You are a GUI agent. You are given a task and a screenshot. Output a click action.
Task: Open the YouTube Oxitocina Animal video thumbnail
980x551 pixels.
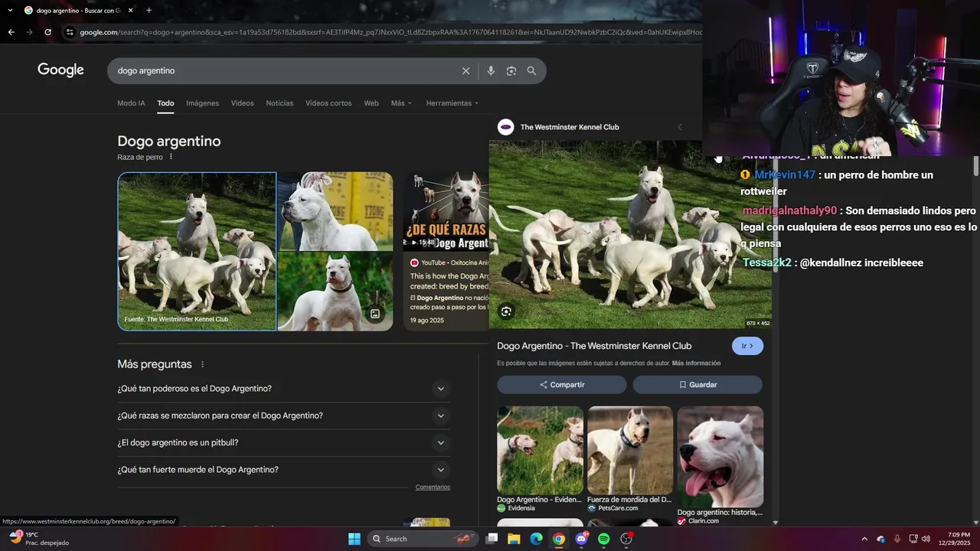point(446,212)
